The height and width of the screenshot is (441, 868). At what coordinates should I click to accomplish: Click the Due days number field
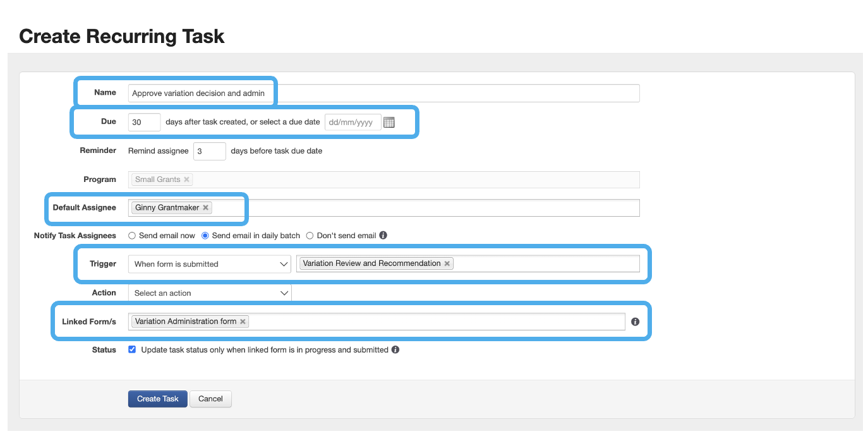click(x=144, y=122)
